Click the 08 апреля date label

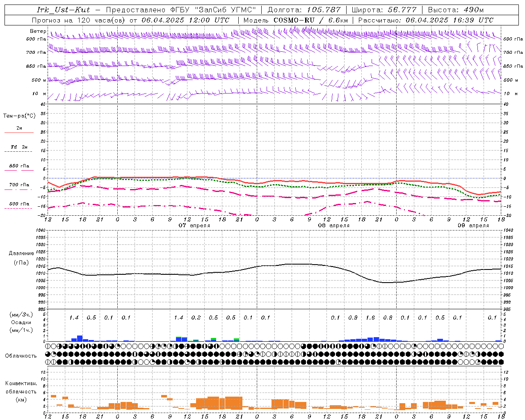click(334, 226)
